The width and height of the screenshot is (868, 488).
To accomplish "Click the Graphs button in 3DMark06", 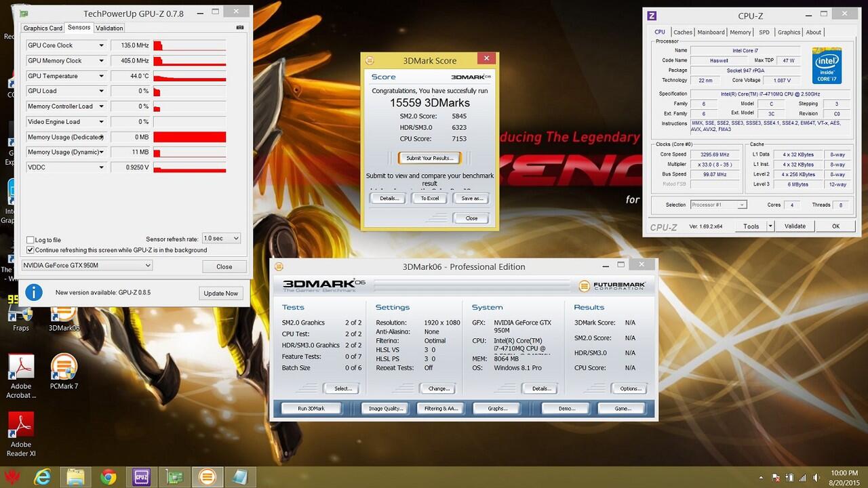I will pos(497,408).
